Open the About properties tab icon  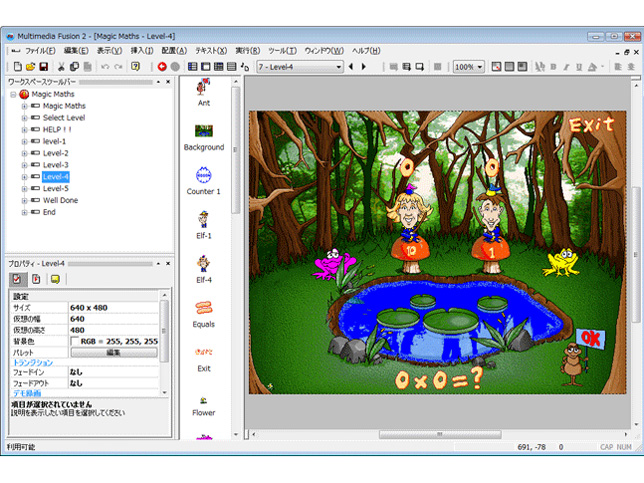(55, 279)
